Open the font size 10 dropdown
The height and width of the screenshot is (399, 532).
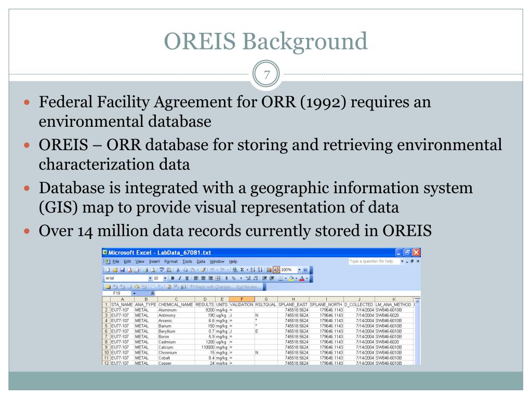click(x=165, y=278)
